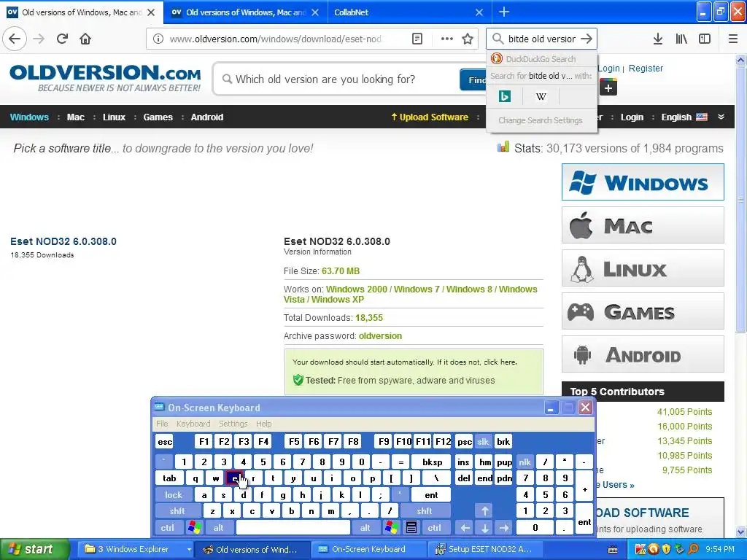The image size is (747, 560).
Task: Open the On-Screen Keyboard File menu
Action: [x=162, y=424]
